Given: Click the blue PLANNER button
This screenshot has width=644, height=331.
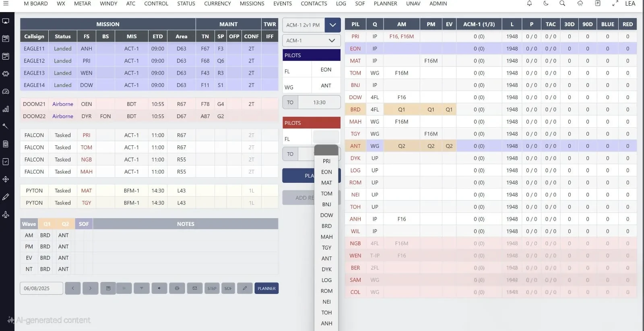Looking at the screenshot, I should (266, 288).
